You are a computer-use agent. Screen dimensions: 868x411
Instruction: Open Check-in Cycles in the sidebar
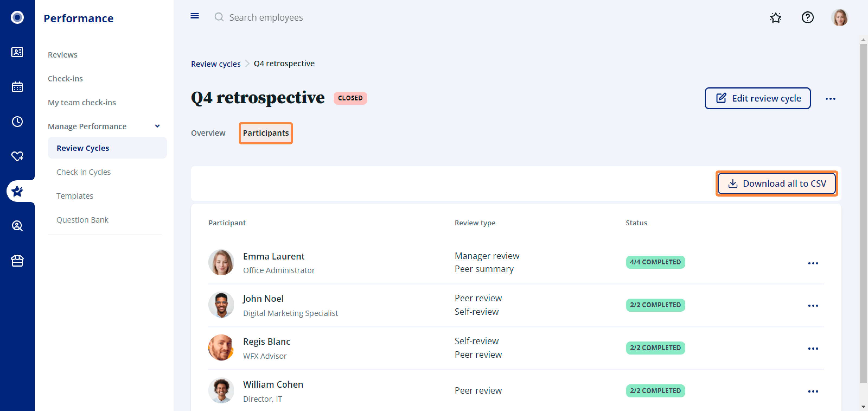click(83, 172)
